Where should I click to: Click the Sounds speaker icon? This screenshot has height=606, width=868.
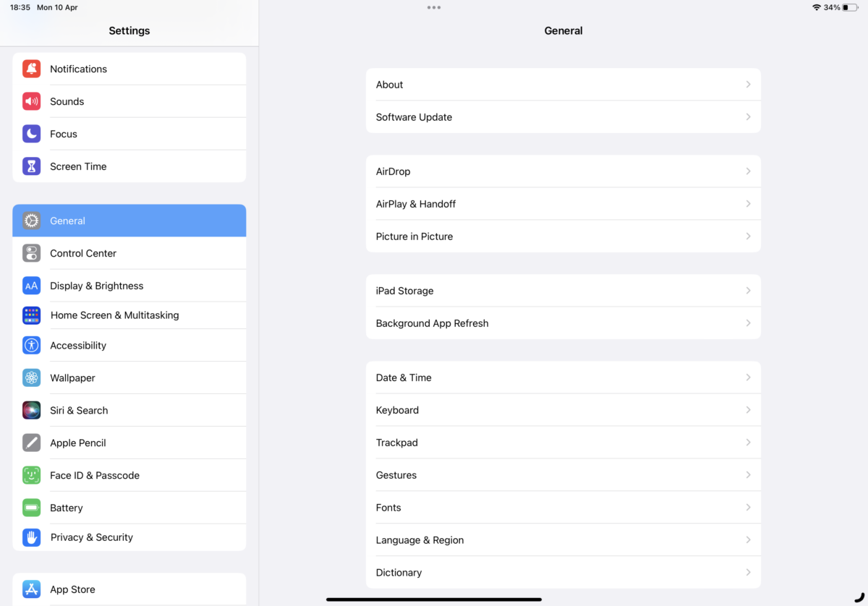coord(31,101)
